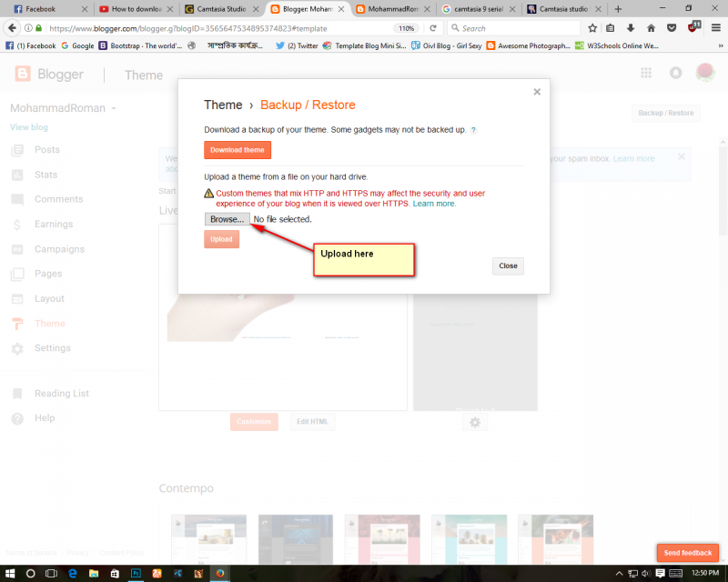Screen dimensions: 728x582
Task: Open the Firefox hamburger menu
Action: pyautogui.click(x=716, y=28)
